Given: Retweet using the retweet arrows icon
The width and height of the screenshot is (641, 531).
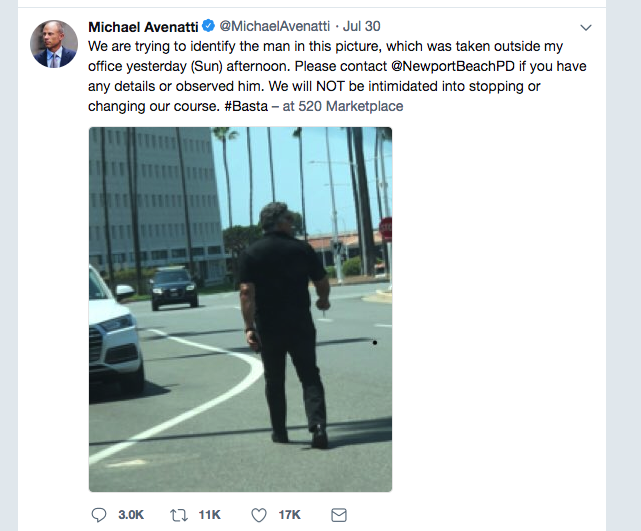Looking at the screenshot, I should click(179, 515).
